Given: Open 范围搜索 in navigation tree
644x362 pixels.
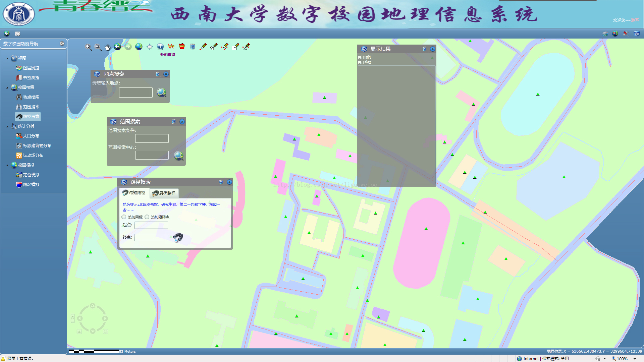Looking at the screenshot, I should (28, 107).
